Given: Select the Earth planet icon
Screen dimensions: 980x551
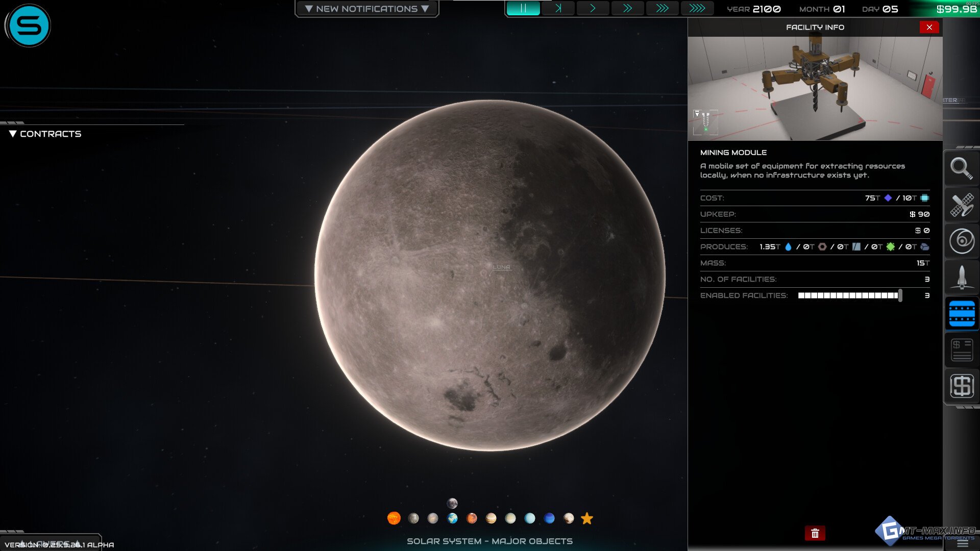Looking at the screenshot, I should coord(452,518).
